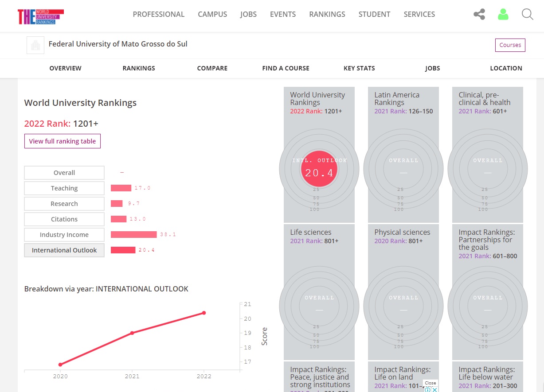The height and width of the screenshot is (392, 544).
Task: Click the 2021 data point on chart
Action: click(132, 333)
